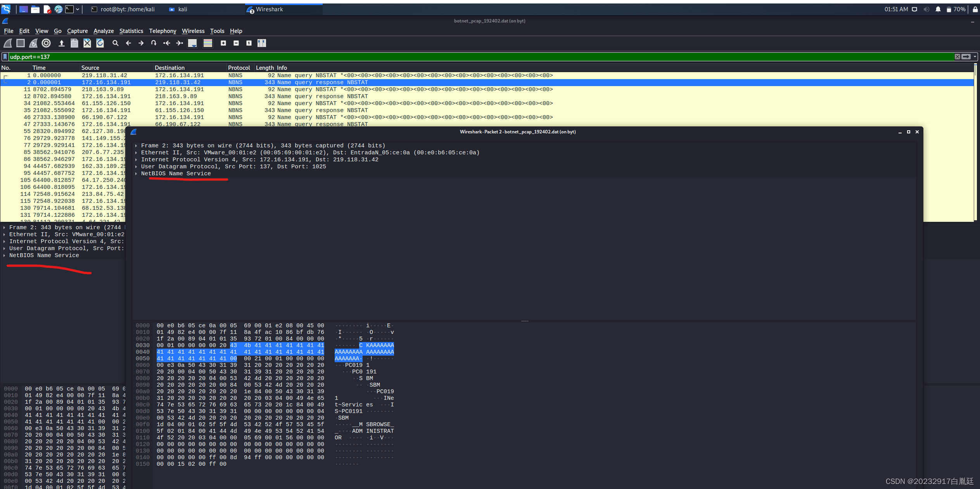Open display filter bookmarks
This screenshot has height=489, width=980.
point(5,57)
